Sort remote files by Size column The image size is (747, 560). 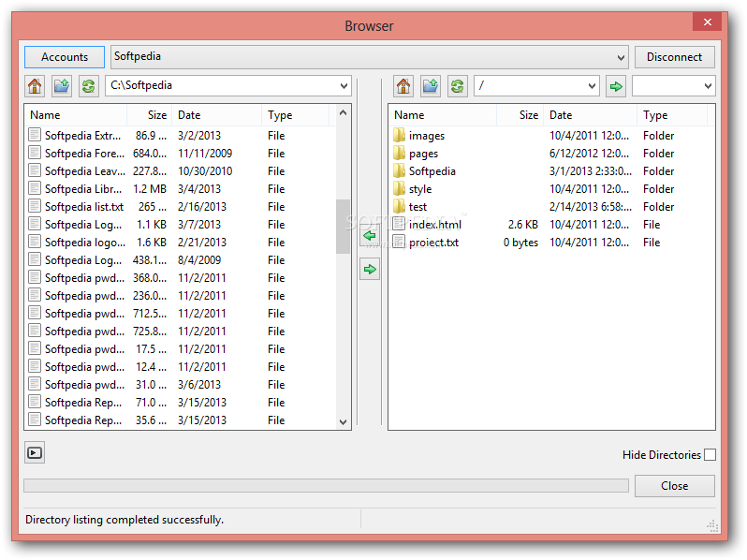click(x=520, y=115)
